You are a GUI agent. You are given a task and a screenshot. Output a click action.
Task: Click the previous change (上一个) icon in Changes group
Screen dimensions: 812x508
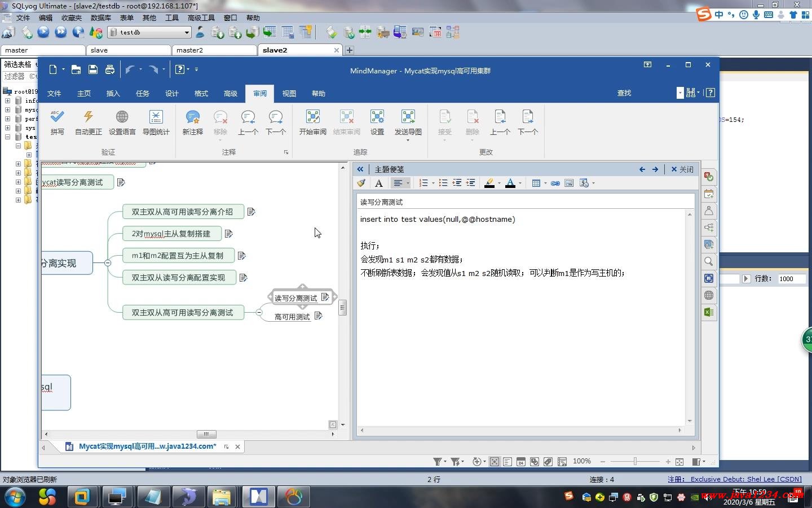[x=500, y=117]
